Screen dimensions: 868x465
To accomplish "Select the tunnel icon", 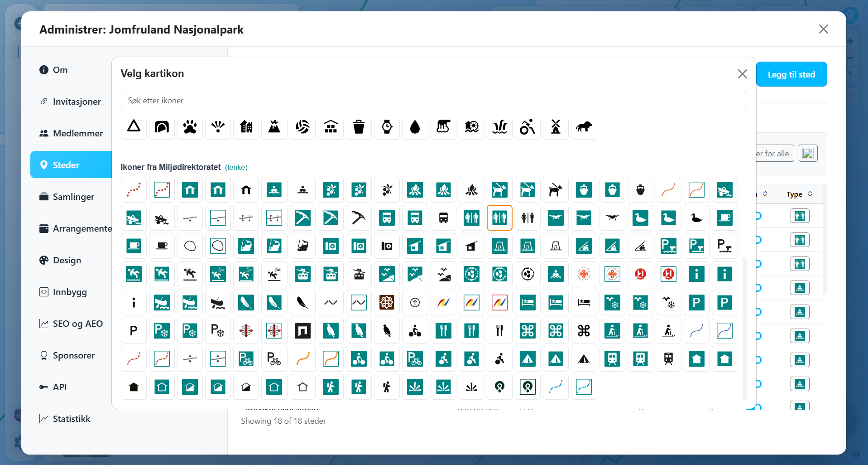I will tap(162, 127).
